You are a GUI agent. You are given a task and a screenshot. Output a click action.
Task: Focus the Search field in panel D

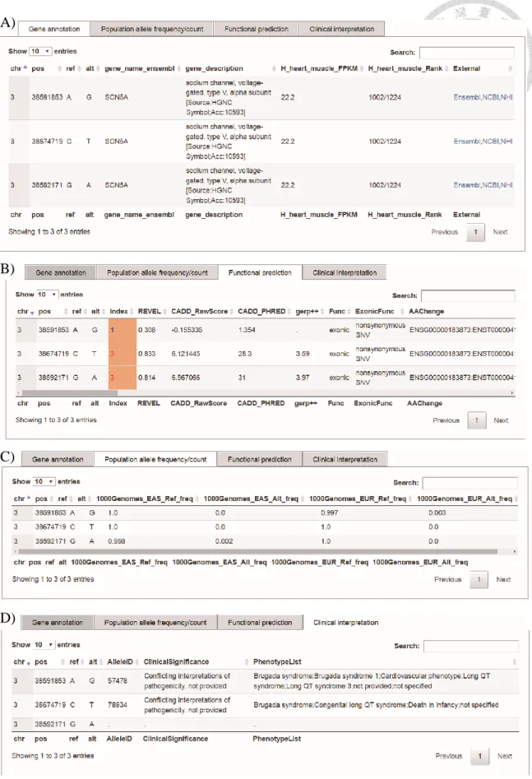pos(471,646)
